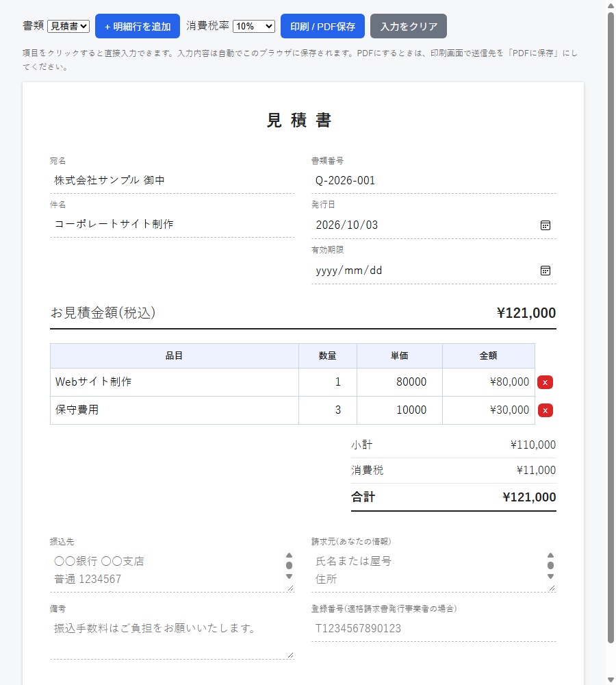
Task: Click page scrollbar down arrow
Action: tap(611, 680)
